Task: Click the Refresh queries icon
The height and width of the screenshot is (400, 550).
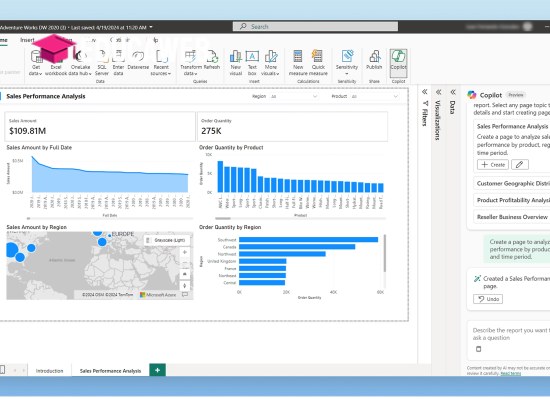Action: coord(212,60)
